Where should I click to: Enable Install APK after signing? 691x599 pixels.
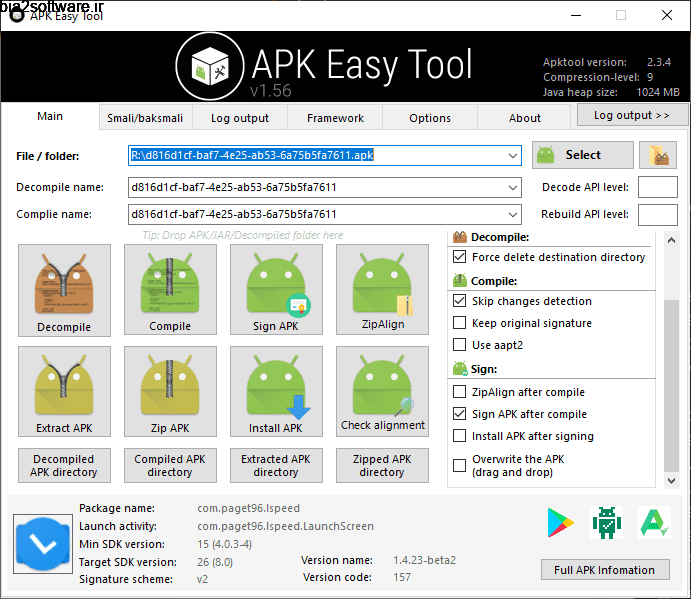460,435
